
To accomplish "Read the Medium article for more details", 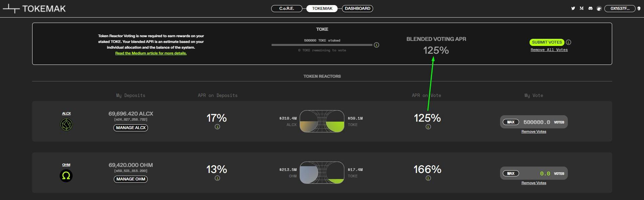I will [x=151, y=53].
